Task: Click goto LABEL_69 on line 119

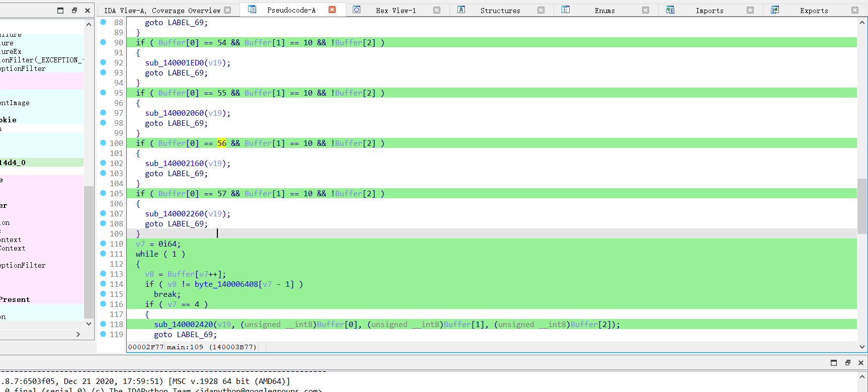Action: [185, 335]
